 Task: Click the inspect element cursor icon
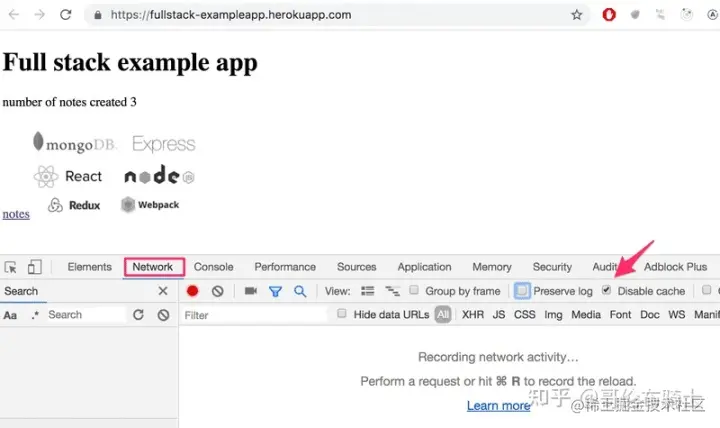click(10, 267)
